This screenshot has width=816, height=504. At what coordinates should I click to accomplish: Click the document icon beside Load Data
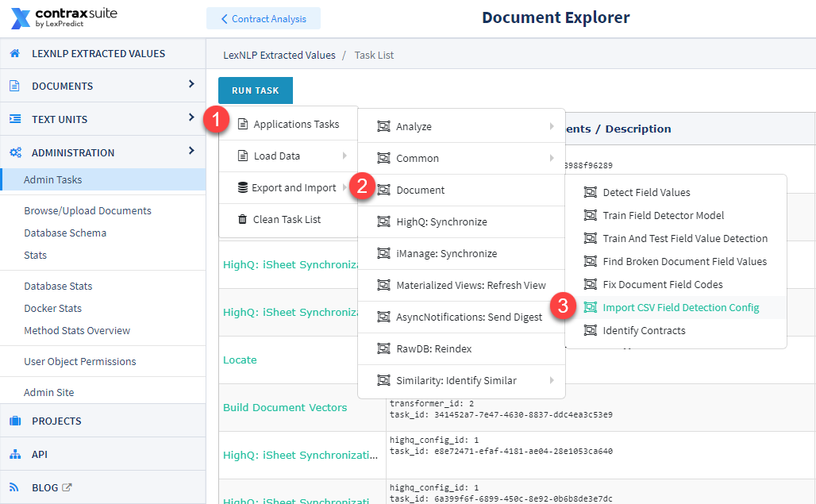243,156
